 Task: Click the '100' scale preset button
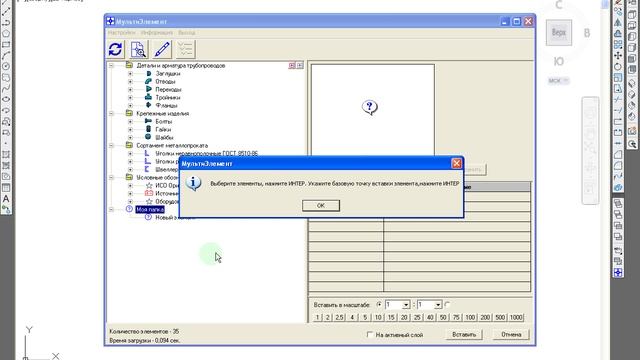tap(470, 318)
